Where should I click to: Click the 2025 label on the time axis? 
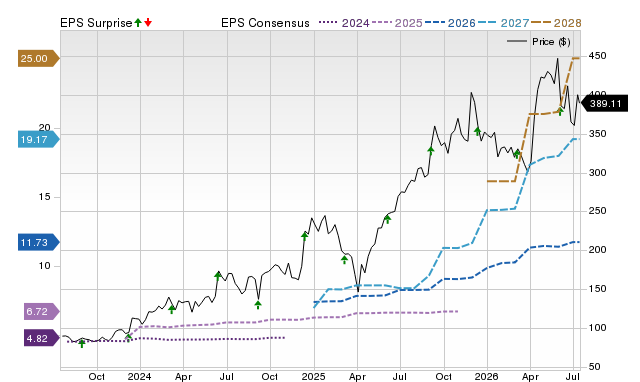point(313,376)
